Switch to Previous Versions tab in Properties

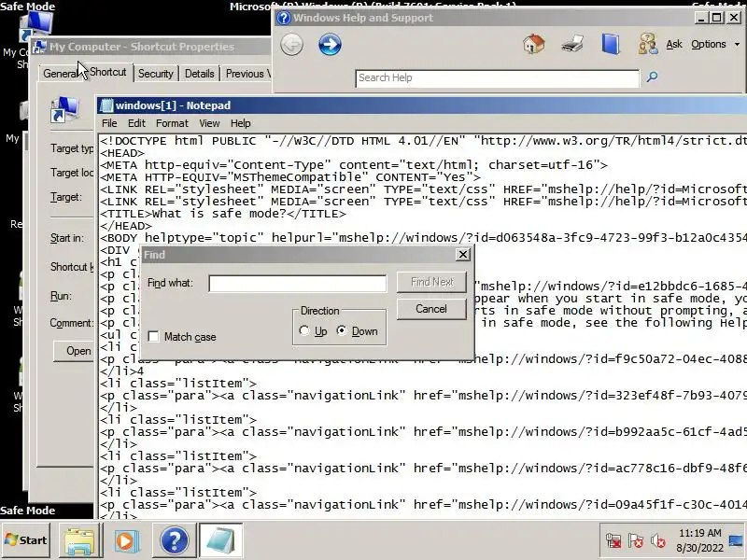(x=247, y=74)
